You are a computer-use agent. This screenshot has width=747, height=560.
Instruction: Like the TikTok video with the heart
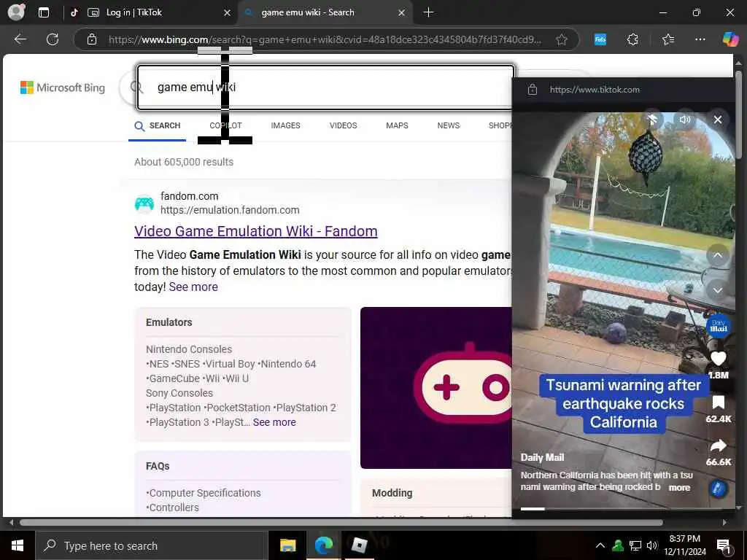point(718,359)
